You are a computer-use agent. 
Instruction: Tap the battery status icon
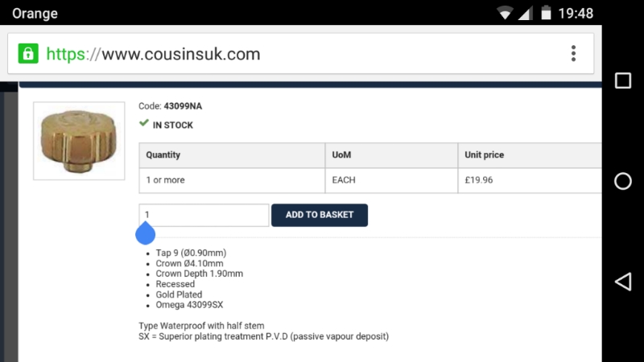(547, 14)
